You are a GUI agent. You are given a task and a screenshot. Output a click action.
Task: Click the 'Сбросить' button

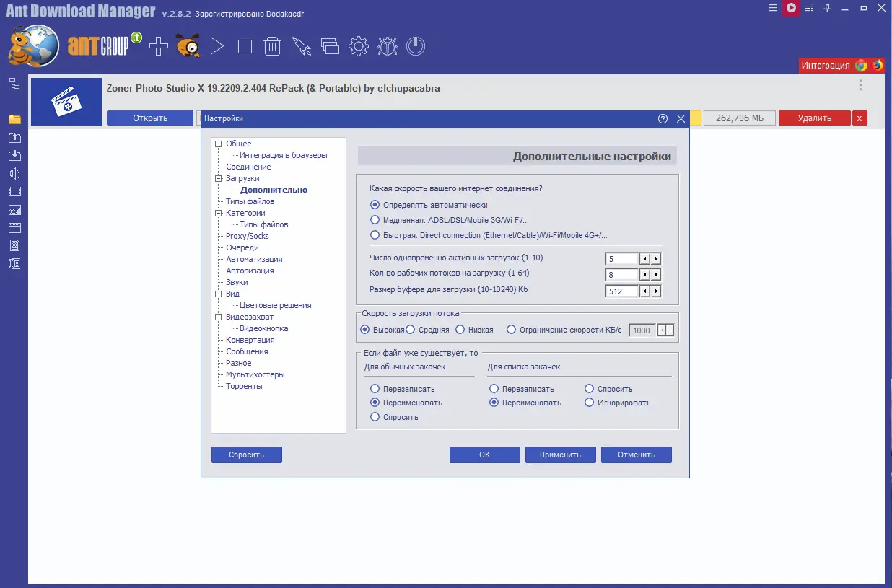247,455
